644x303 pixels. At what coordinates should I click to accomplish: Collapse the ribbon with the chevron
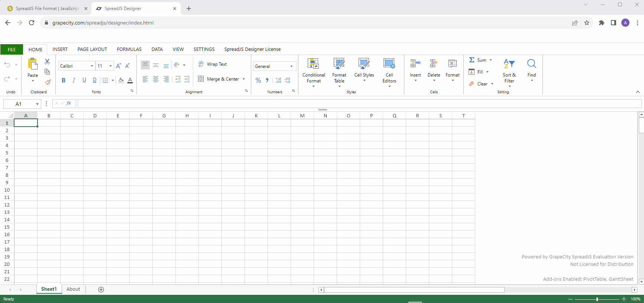638,92
